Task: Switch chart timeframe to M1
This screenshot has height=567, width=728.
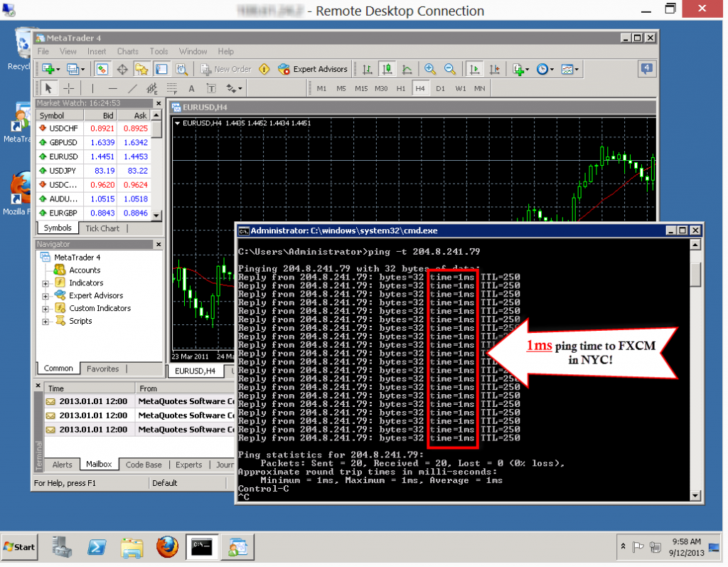Action: (x=321, y=88)
